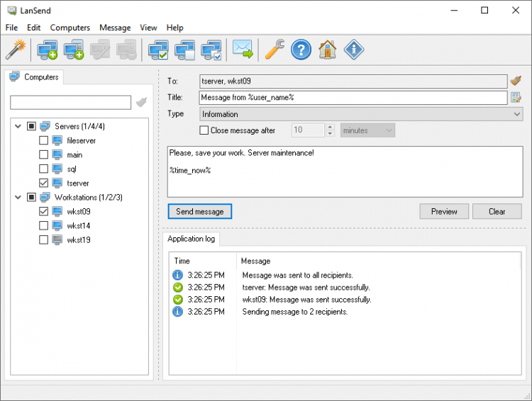Uncheck the wkst09 checkbox

tap(43, 211)
